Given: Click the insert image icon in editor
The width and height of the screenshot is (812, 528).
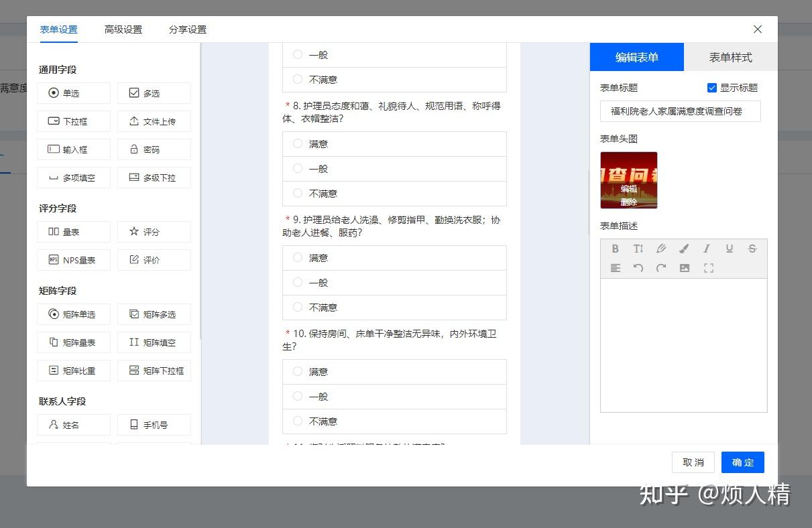Looking at the screenshot, I should click(x=685, y=268).
